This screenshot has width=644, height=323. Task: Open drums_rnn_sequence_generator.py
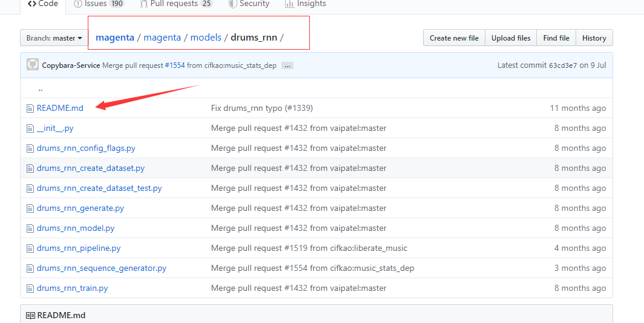tap(102, 268)
